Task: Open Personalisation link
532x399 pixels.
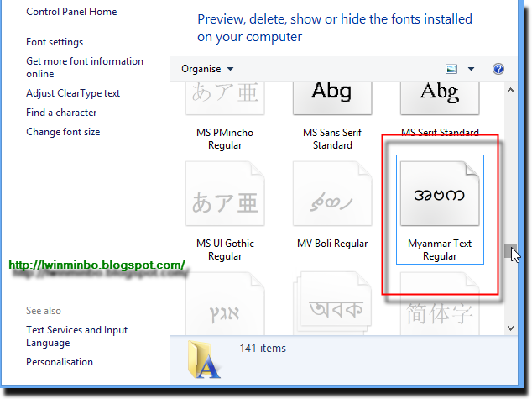Action: point(60,362)
